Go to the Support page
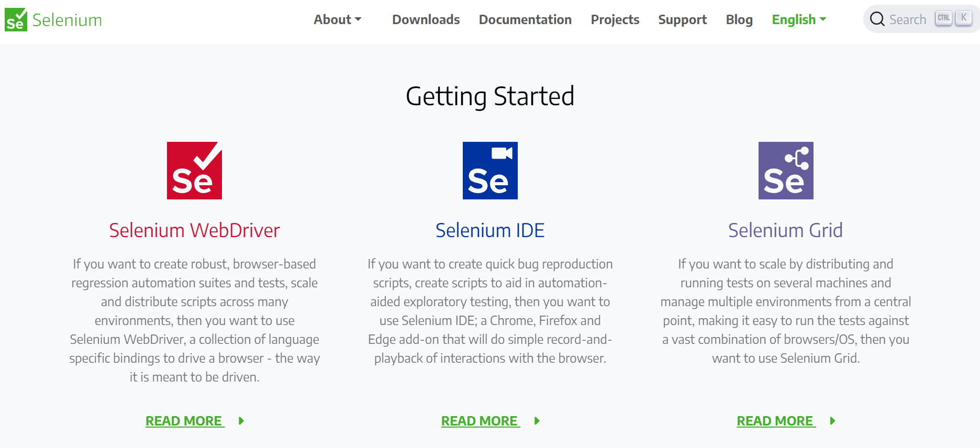 (682, 19)
